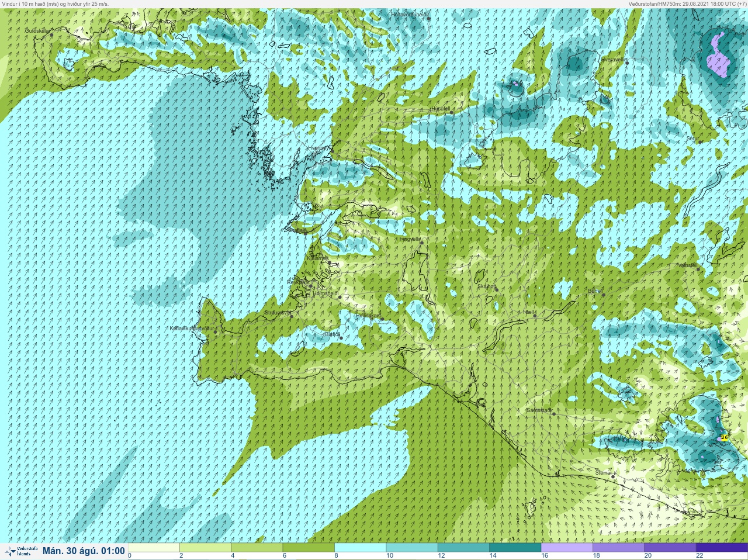
Task: Click the Steinar station dot
Action: (x=612, y=476)
